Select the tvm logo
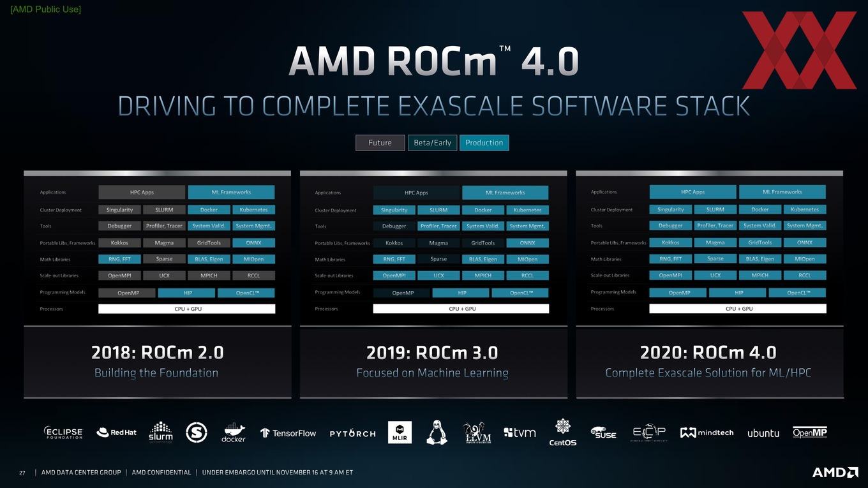Viewport: 868px width, 488px height. [520, 433]
